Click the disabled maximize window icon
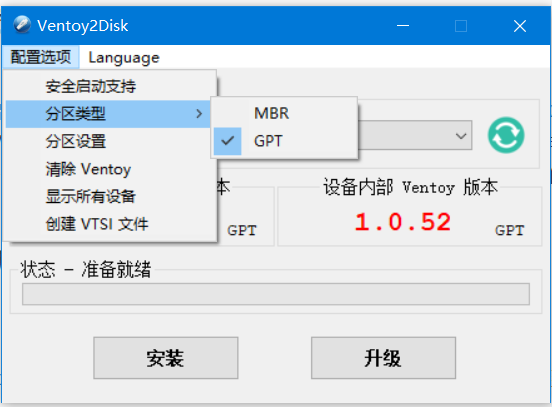Image resolution: width=552 pixels, height=407 pixels. point(461,26)
